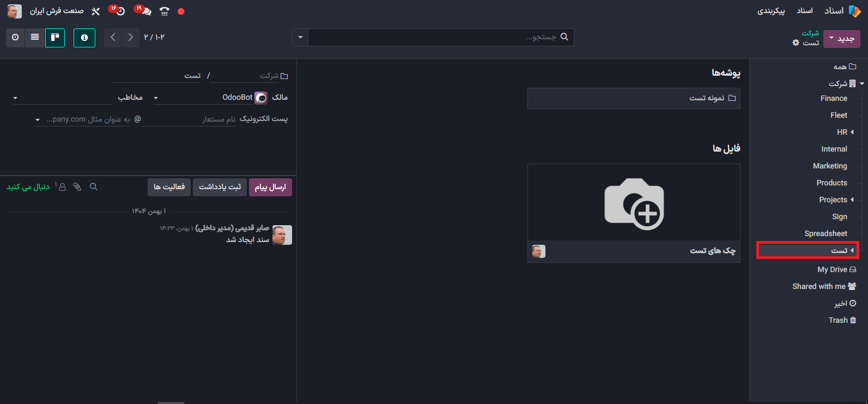Switch to list view

[x=35, y=38]
